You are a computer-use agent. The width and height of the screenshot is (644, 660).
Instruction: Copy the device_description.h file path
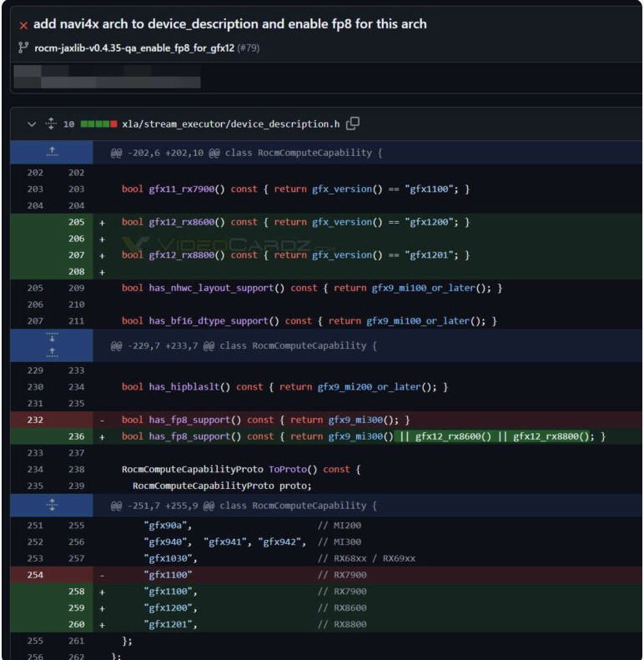[x=353, y=123]
